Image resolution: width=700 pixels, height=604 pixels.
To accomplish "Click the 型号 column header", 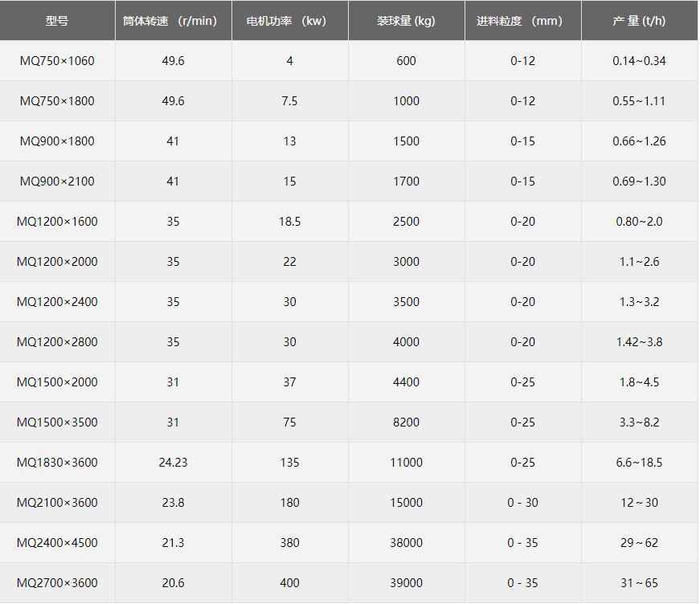I will pos(57,21).
